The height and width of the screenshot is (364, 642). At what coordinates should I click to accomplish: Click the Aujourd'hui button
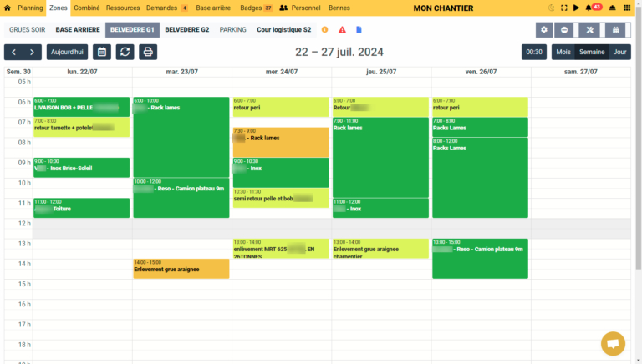pos(67,52)
